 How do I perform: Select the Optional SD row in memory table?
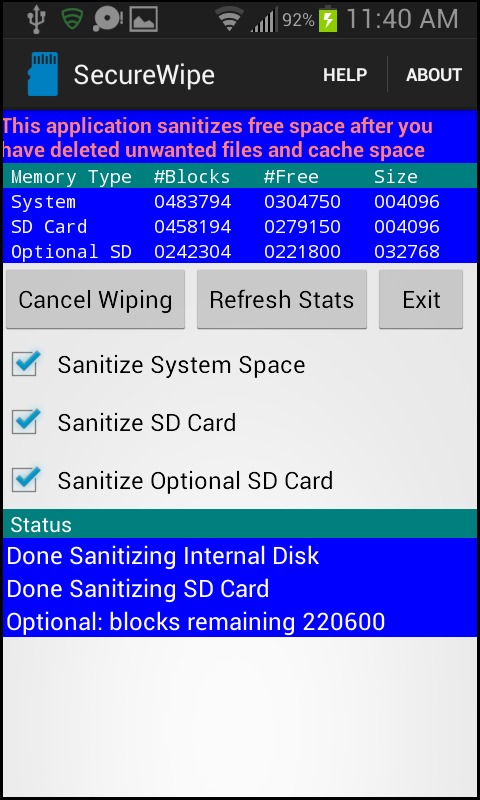[240, 252]
